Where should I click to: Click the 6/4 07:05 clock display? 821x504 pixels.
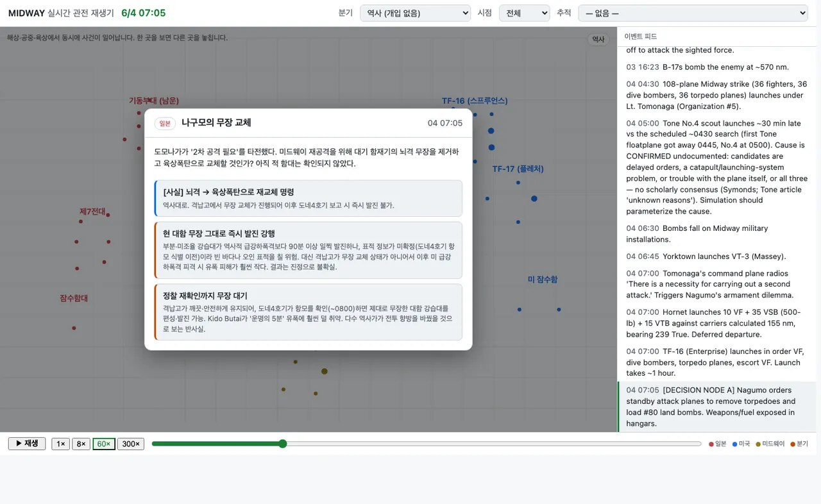143,13
